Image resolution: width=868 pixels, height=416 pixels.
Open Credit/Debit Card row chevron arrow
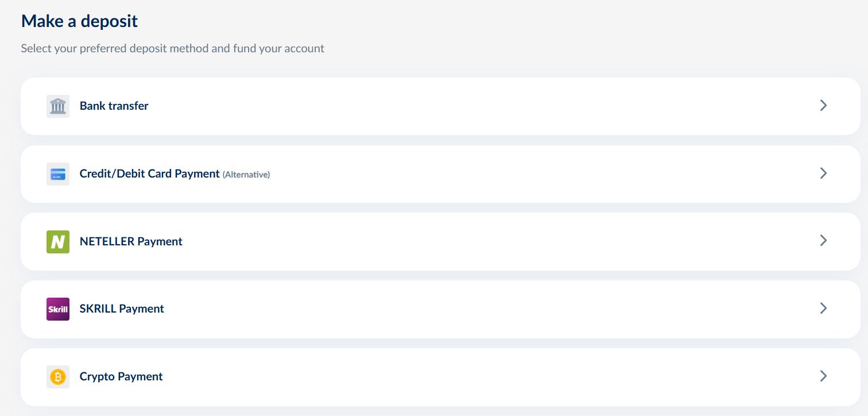[x=823, y=173]
